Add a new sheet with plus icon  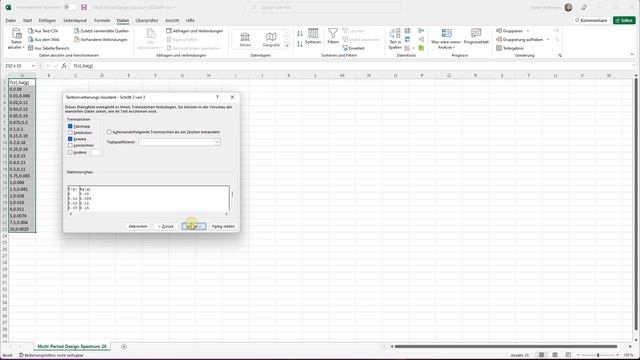(x=124, y=347)
